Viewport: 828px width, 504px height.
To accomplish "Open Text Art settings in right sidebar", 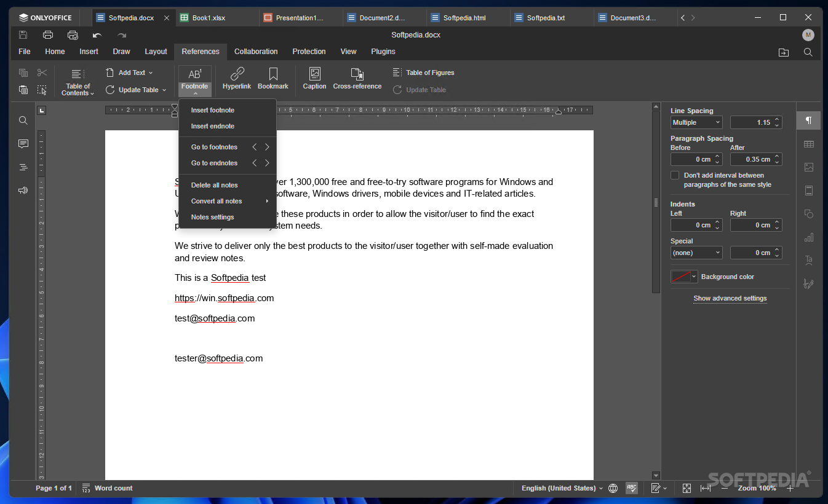I will tap(809, 261).
